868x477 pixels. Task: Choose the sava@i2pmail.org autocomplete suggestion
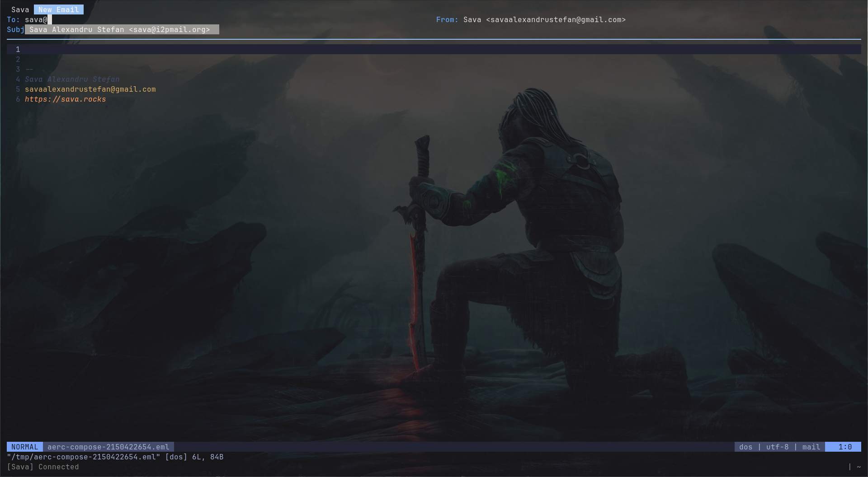(122, 29)
